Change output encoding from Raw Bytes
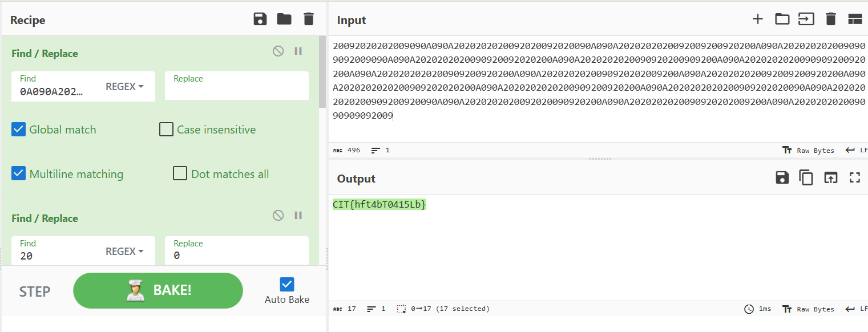 (808, 309)
